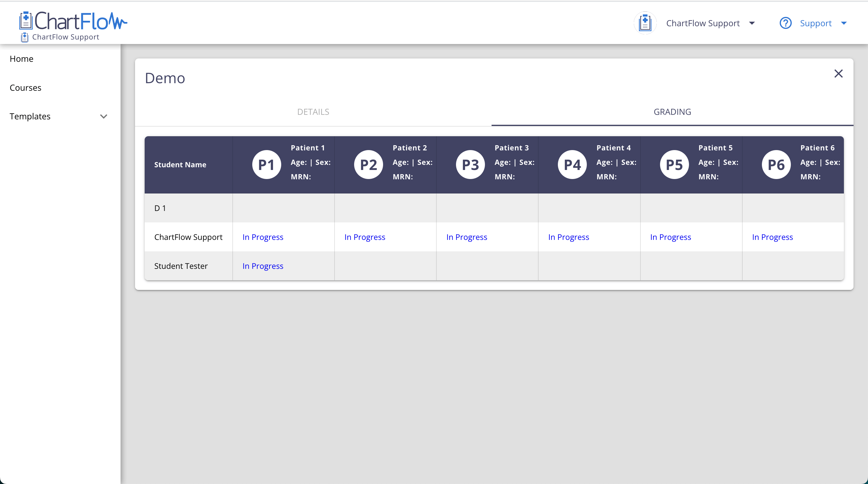
Task: Open Student Tester's Patient 1 In Progress link
Action: pos(263,266)
